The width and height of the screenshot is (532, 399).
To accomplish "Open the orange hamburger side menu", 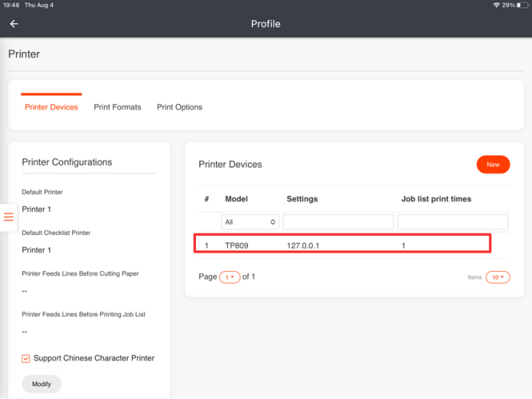I will point(8,217).
